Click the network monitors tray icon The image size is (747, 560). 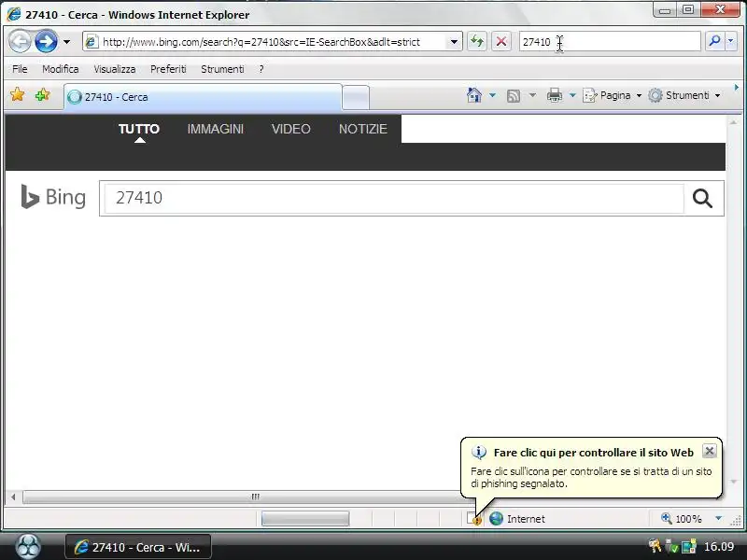(x=689, y=546)
